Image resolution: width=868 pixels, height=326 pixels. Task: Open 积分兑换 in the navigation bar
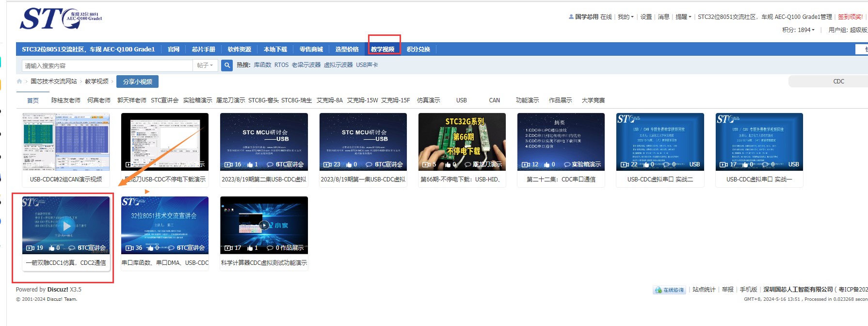pyautogui.click(x=418, y=49)
